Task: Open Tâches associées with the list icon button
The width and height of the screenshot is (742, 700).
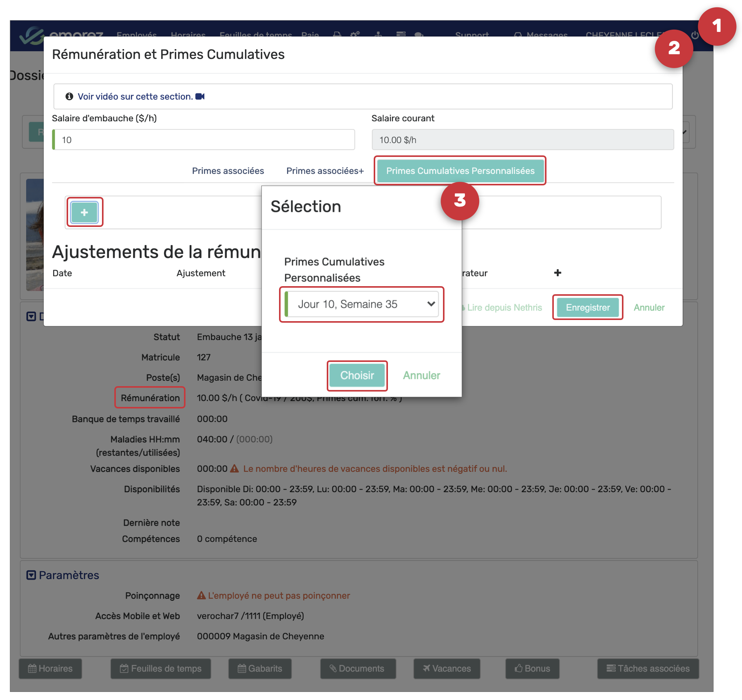Action: [648, 668]
